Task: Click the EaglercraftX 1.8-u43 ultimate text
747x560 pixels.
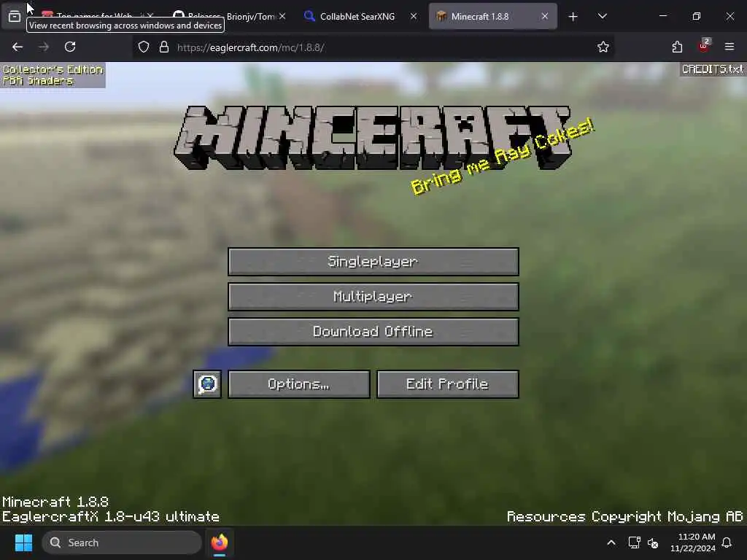Action: 111,517
